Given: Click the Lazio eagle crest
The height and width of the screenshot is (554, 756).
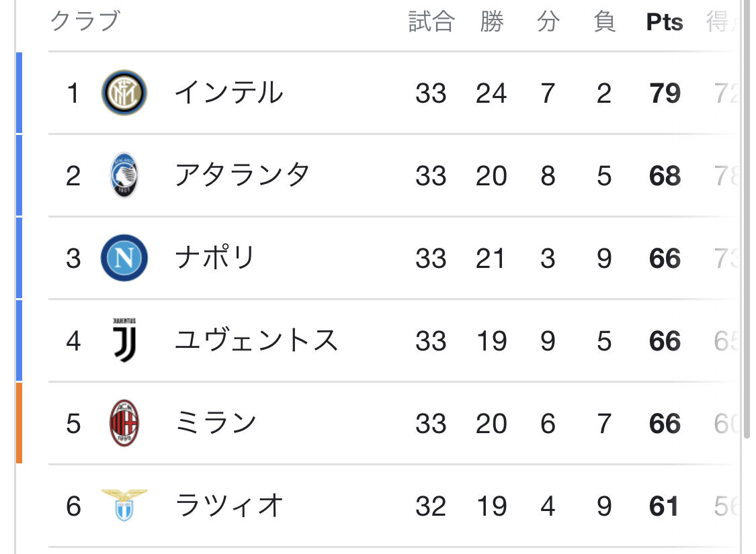Looking at the screenshot, I should pos(124,506).
